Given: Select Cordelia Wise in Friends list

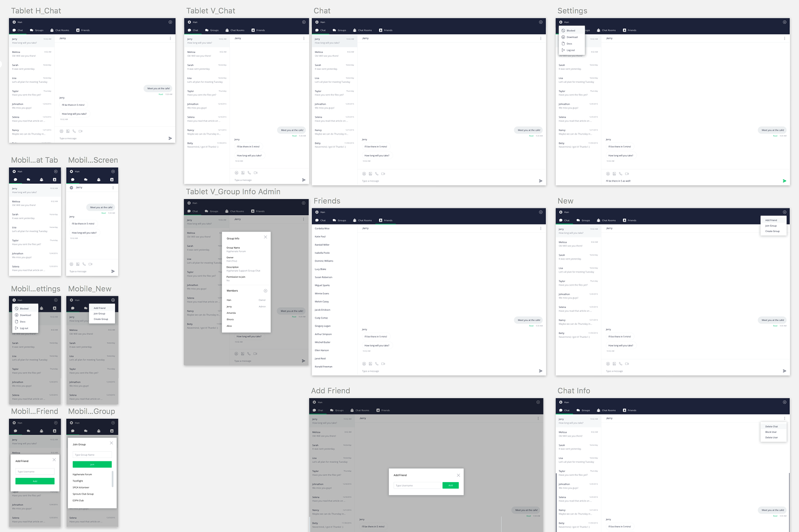Looking at the screenshot, I should point(322,228).
